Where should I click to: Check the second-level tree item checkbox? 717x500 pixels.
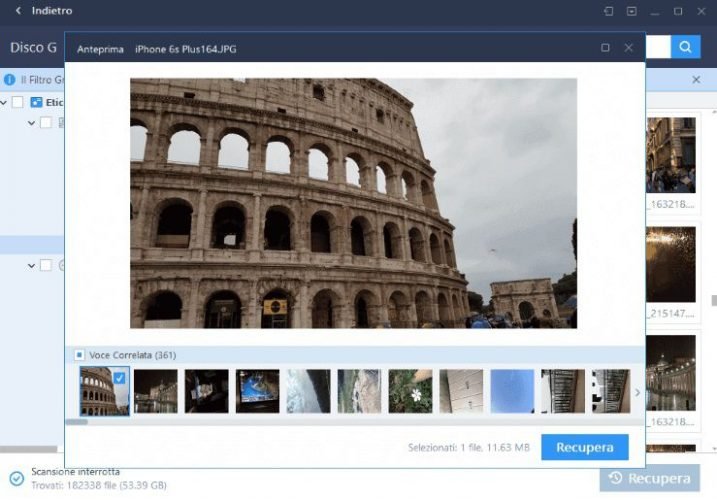(45, 123)
